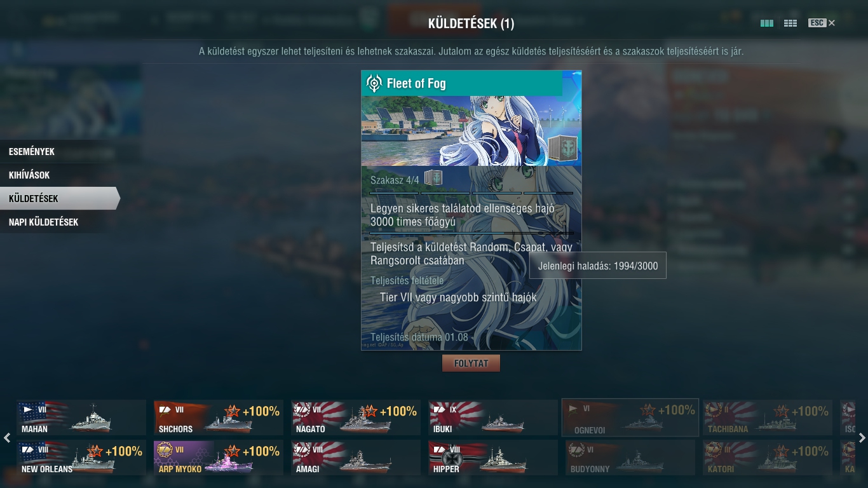Click the Folytat button
This screenshot has height=488, width=868.
point(471,363)
